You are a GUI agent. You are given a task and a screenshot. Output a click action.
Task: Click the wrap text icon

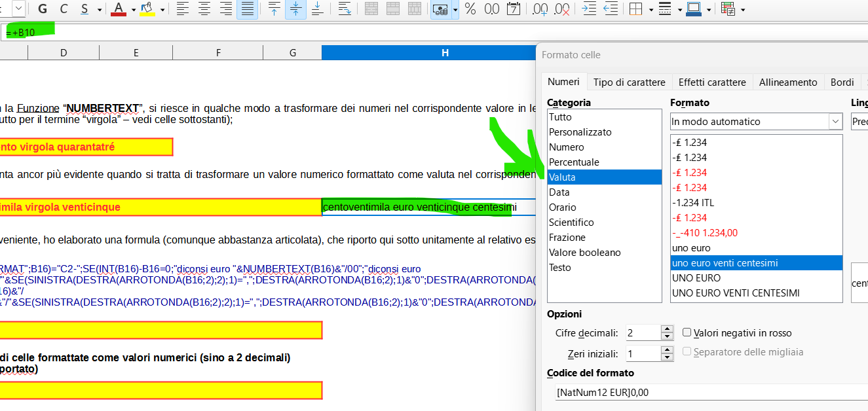pos(345,9)
